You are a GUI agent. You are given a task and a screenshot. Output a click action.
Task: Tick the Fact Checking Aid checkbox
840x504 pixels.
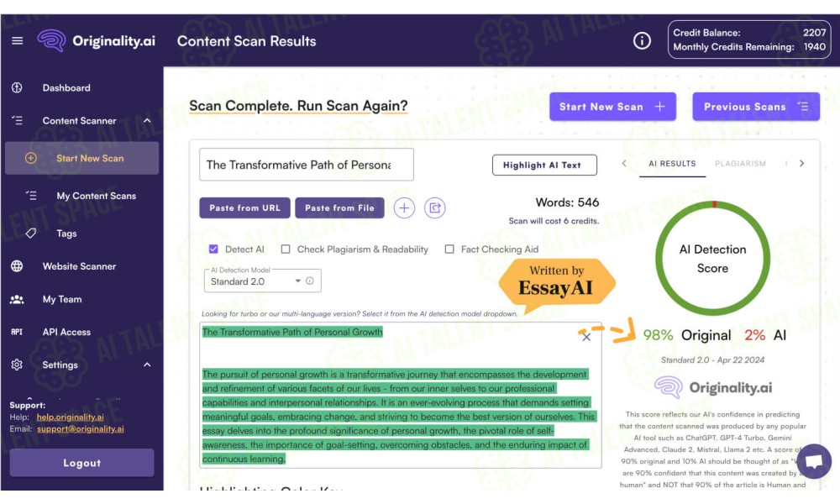tap(449, 249)
